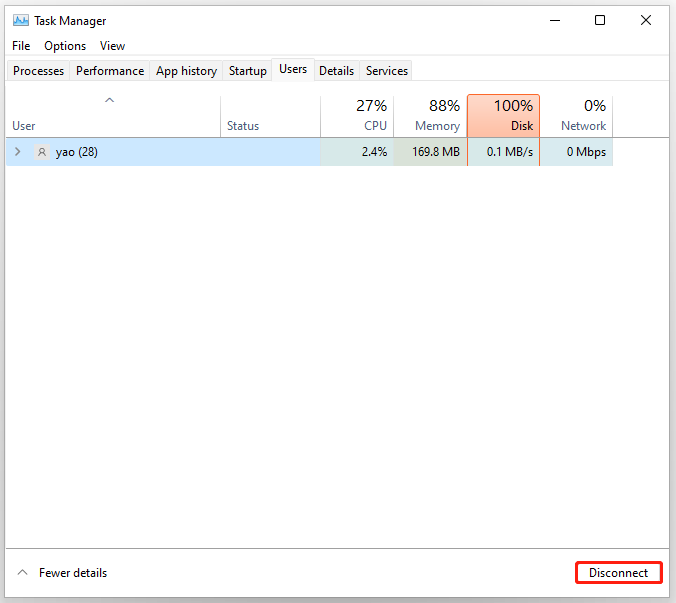Viewport: 676px width, 603px height.
Task: Close the Task Manager window
Action: pos(646,20)
